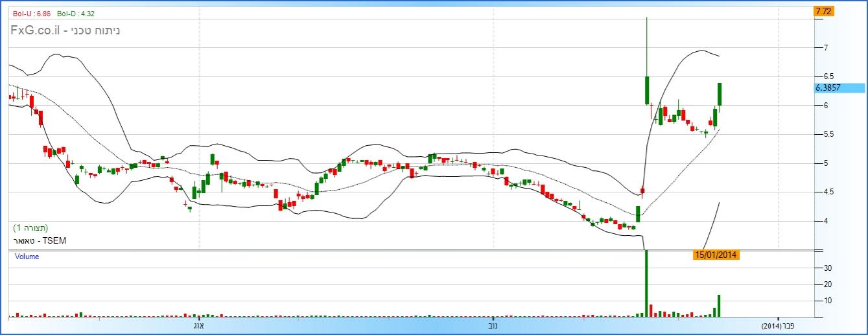Click the tall green spike candle body near 6.5

[x=647, y=90]
